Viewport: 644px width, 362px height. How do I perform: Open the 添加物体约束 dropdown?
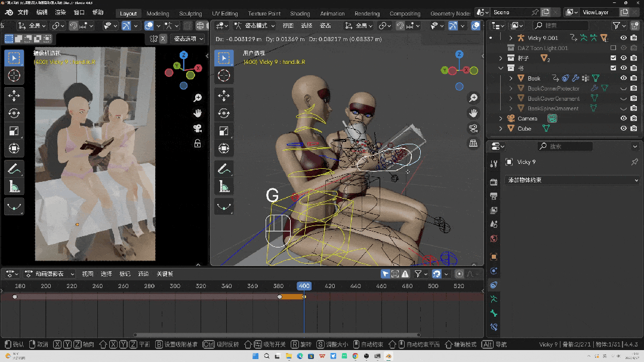pos(571,180)
